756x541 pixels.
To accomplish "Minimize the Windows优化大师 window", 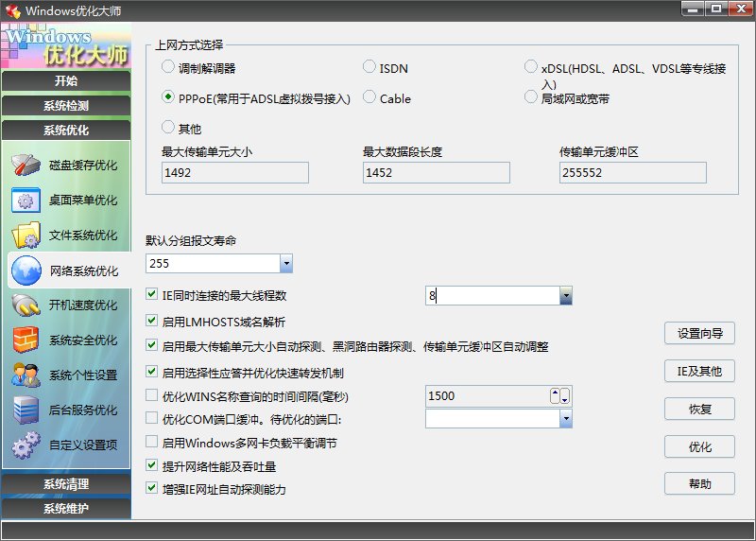I will tap(693, 9).
